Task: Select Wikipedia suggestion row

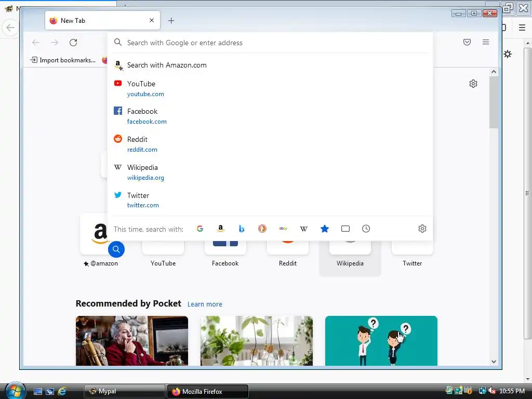Action: [270, 172]
